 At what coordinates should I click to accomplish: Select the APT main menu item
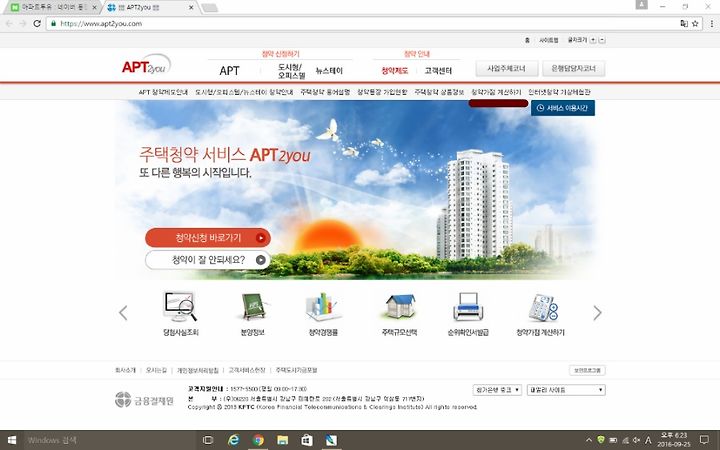pos(229,71)
